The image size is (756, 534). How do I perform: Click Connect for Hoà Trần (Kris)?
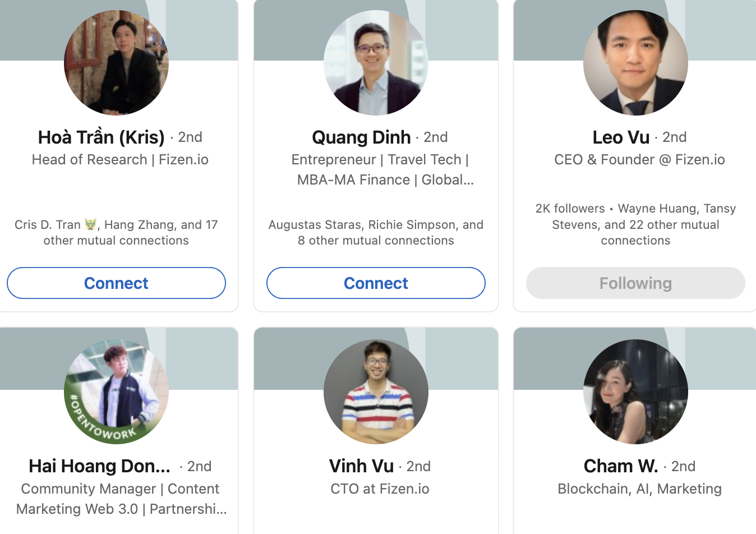click(x=116, y=283)
